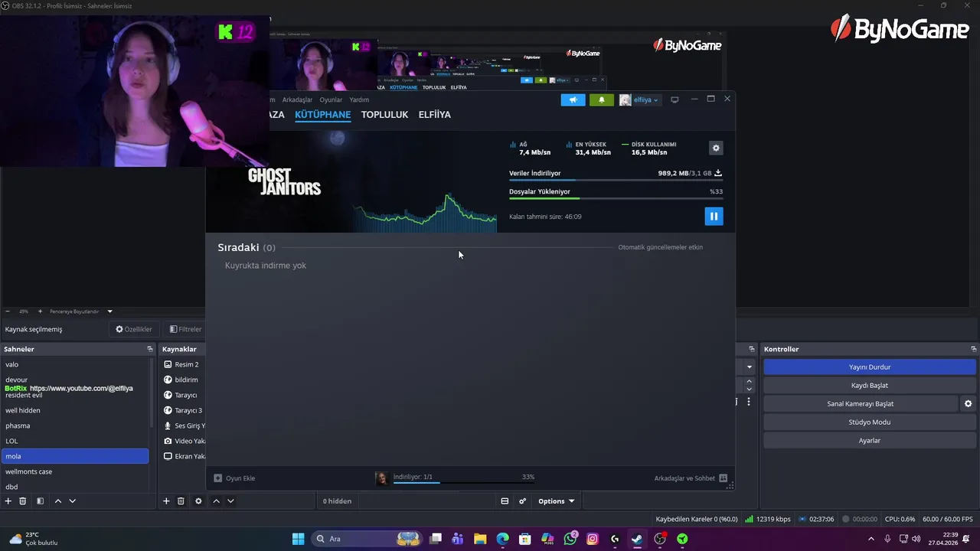Click the İndiriliyor 1/1 download status
The image size is (980, 551).
tap(413, 477)
